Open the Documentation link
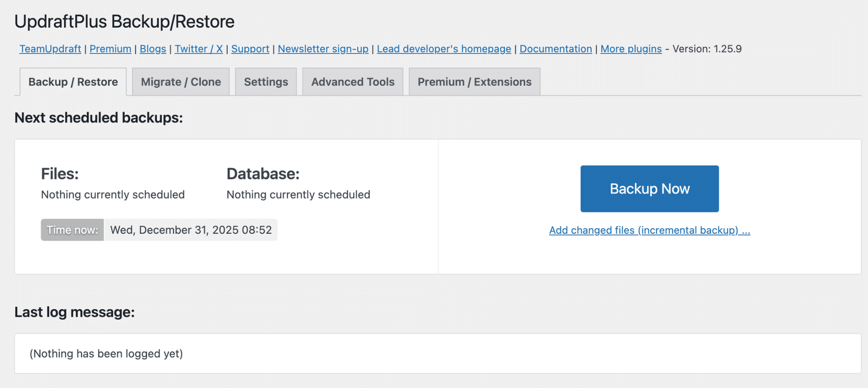The height and width of the screenshot is (388, 868). click(x=556, y=49)
